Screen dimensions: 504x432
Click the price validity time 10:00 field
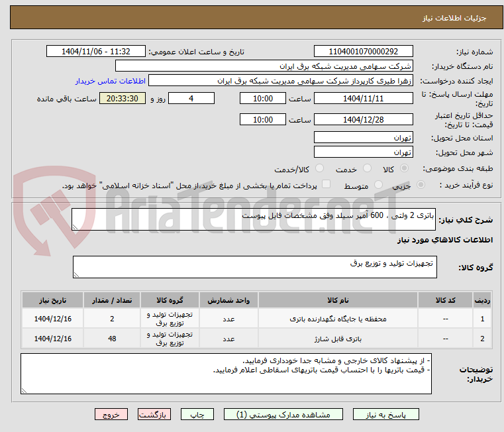click(x=263, y=119)
